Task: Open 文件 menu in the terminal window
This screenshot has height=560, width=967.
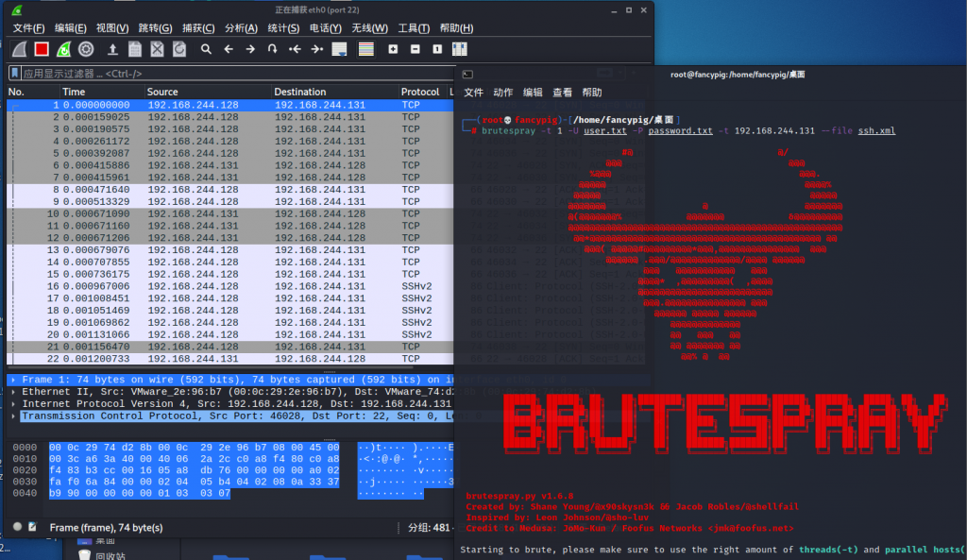Action: 474,93
